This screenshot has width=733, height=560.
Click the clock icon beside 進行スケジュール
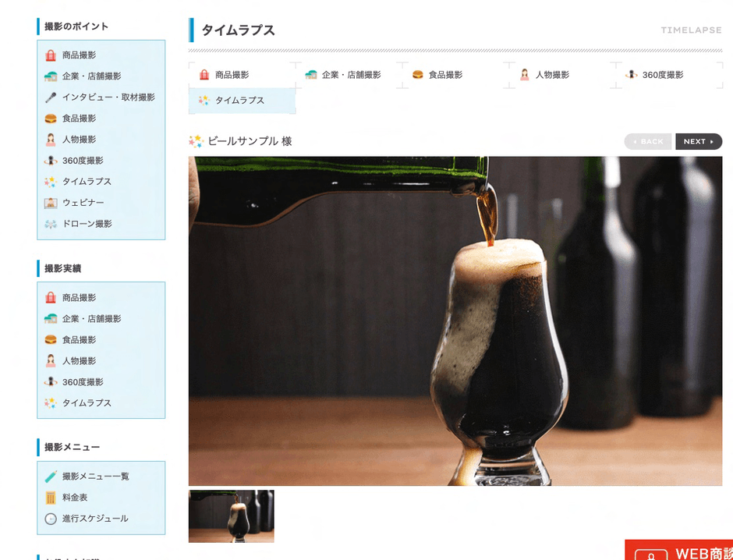(x=51, y=519)
